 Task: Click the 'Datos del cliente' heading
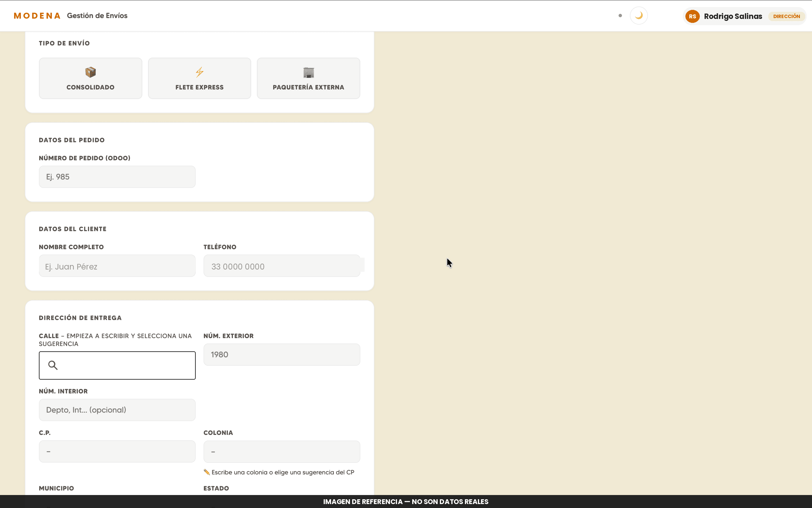[72, 229]
